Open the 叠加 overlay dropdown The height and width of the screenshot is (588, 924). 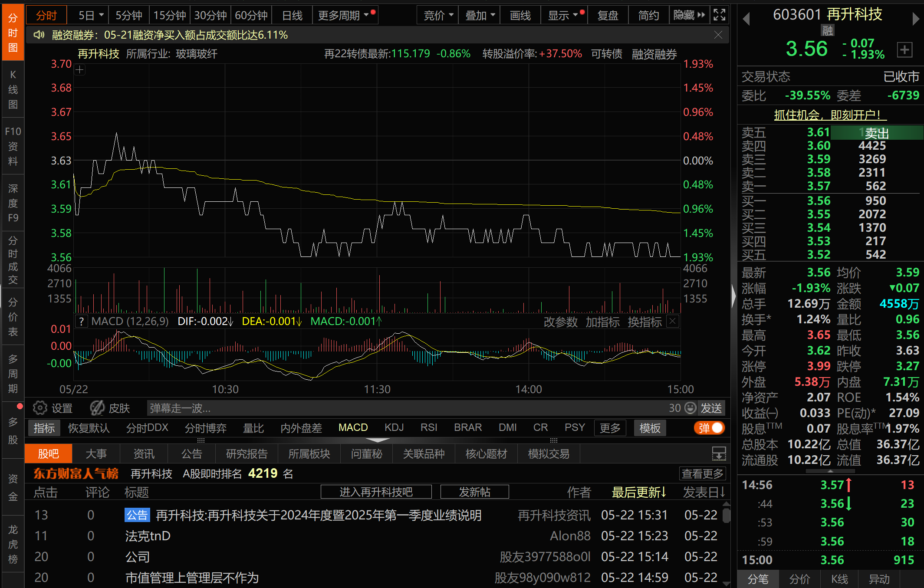pyautogui.click(x=480, y=16)
